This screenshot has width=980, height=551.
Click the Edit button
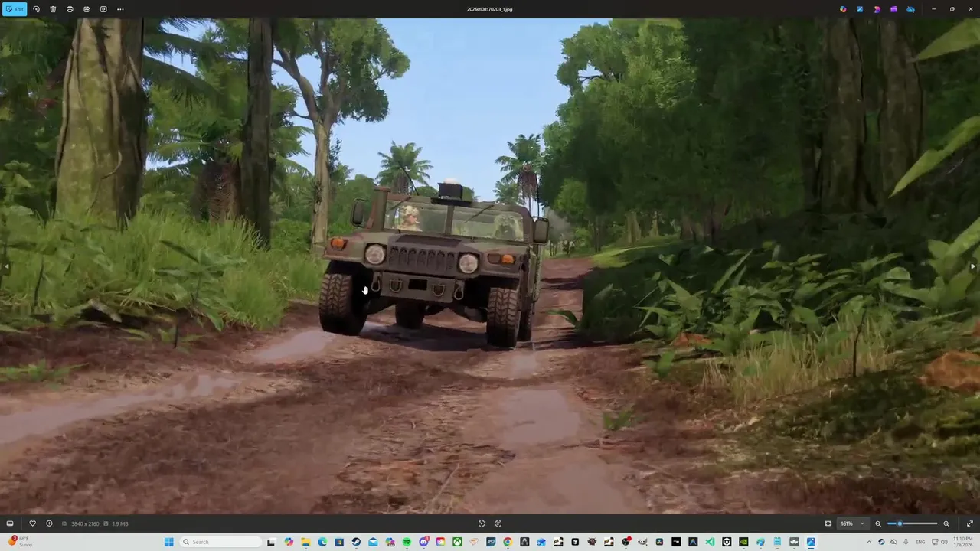[x=15, y=9]
